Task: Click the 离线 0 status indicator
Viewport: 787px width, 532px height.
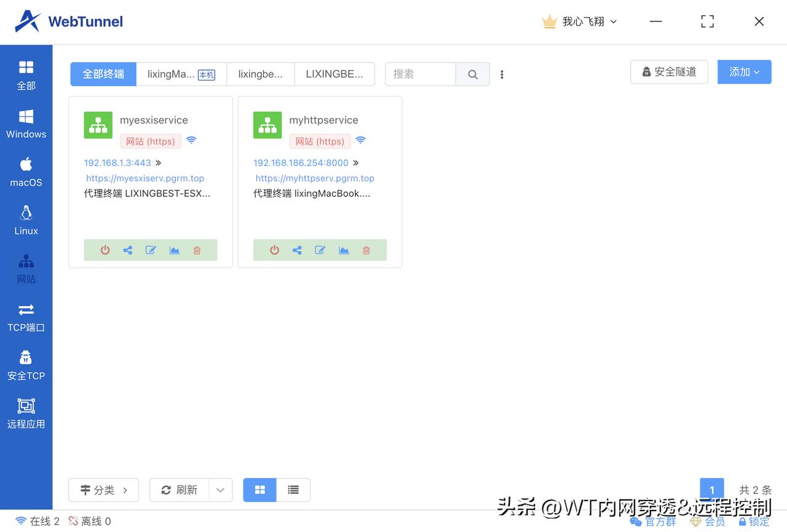Action: [90, 522]
